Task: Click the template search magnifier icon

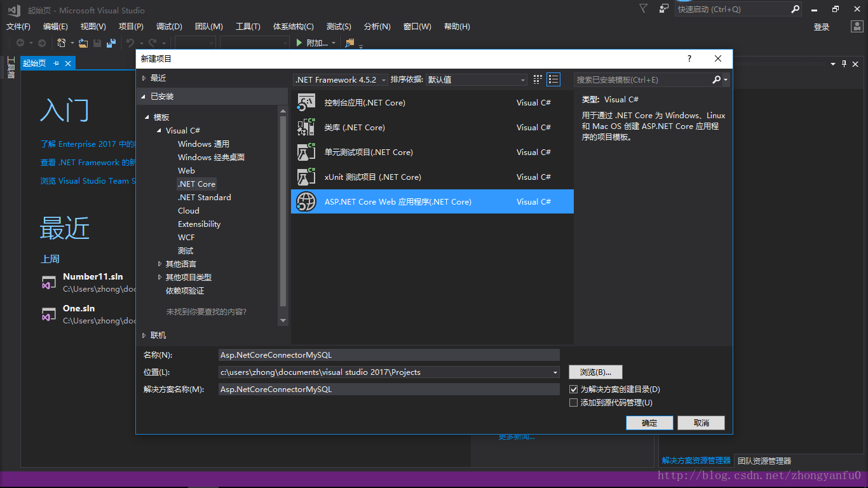Action: coord(717,79)
